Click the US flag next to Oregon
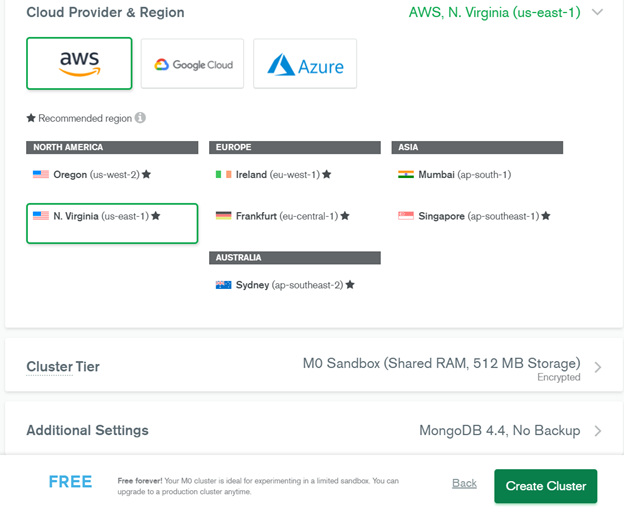This screenshot has height=513, width=624. click(x=40, y=174)
